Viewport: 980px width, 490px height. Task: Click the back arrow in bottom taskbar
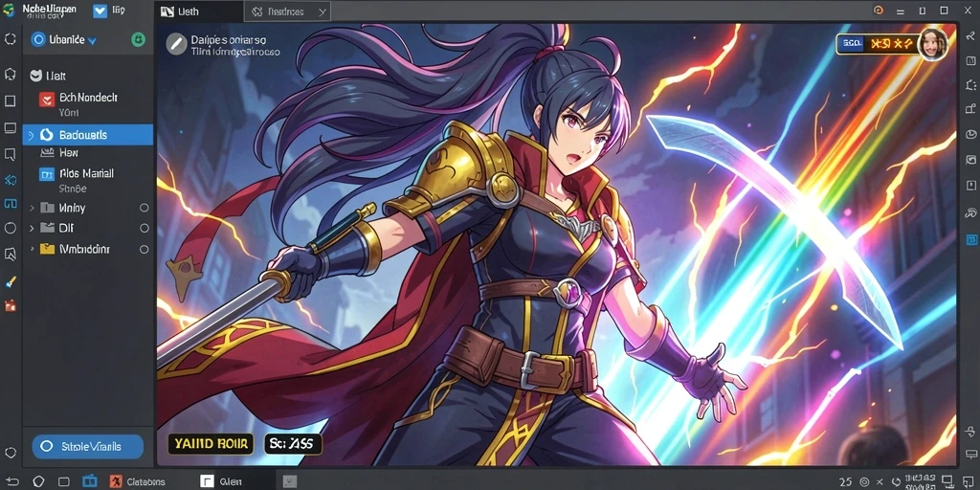click(x=13, y=482)
